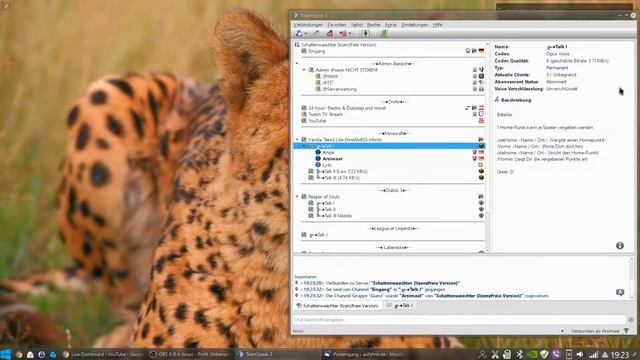The height and width of the screenshot is (360, 640).
Task: Select the YouTube channel
Action: point(317,121)
